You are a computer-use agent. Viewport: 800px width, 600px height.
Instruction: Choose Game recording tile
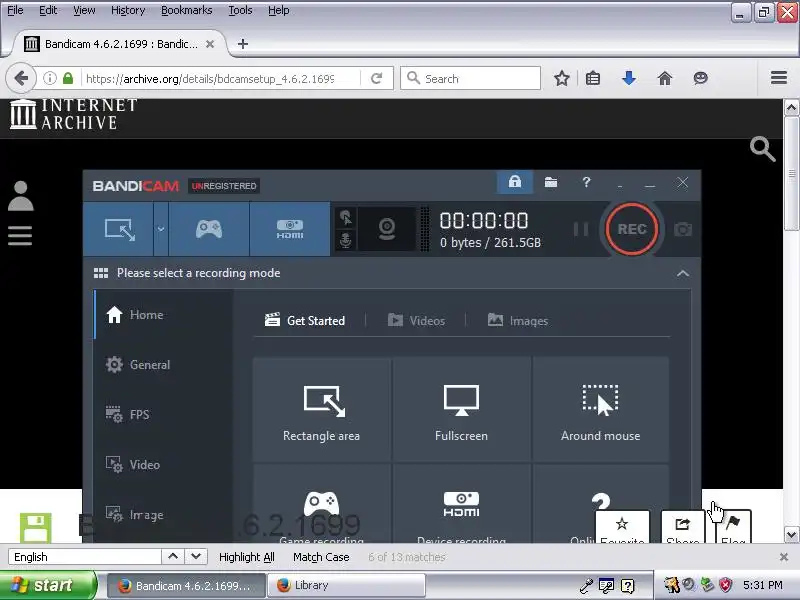pos(322,504)
